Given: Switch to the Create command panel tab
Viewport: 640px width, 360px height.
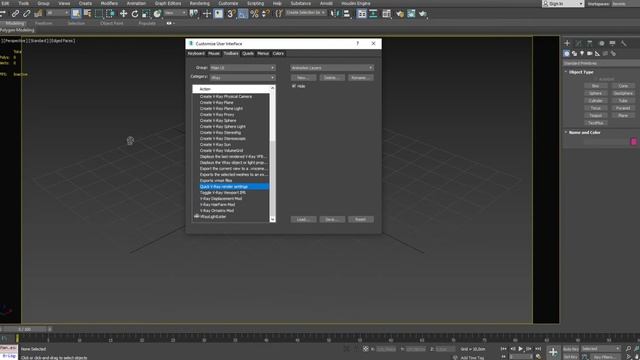Looking at the screenshot, I should (x=567, y=43).
